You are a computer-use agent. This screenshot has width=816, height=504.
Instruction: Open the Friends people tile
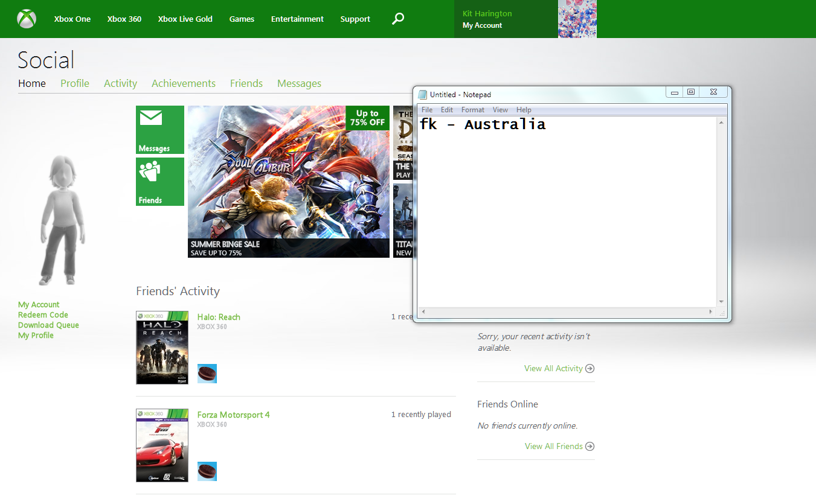coord(160,182)
